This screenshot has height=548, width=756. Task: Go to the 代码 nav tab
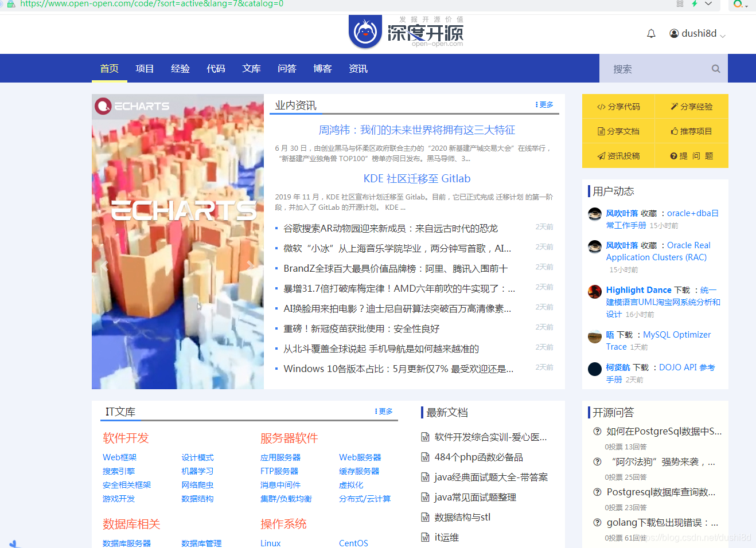pos(216,69)
